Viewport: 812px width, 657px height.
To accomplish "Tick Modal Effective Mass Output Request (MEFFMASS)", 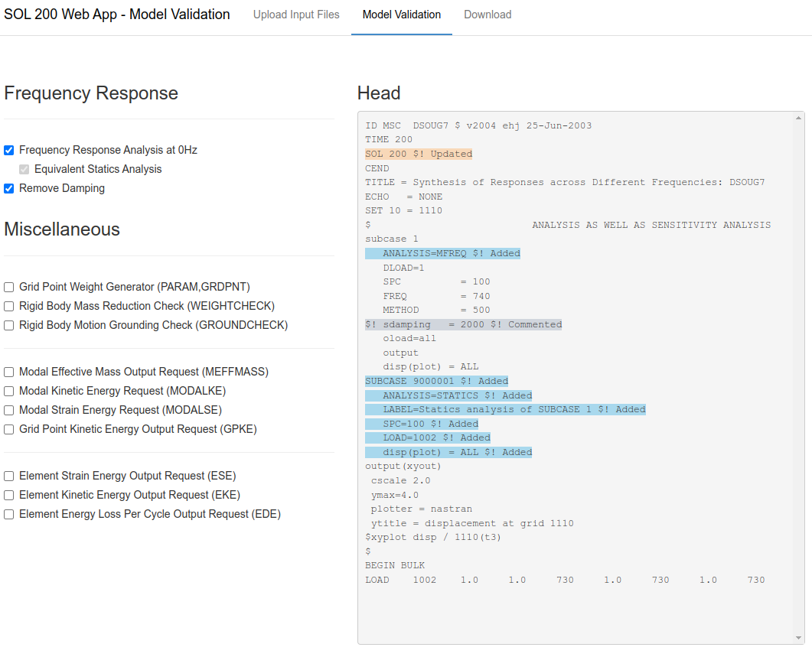I will [x=9, y=372].
